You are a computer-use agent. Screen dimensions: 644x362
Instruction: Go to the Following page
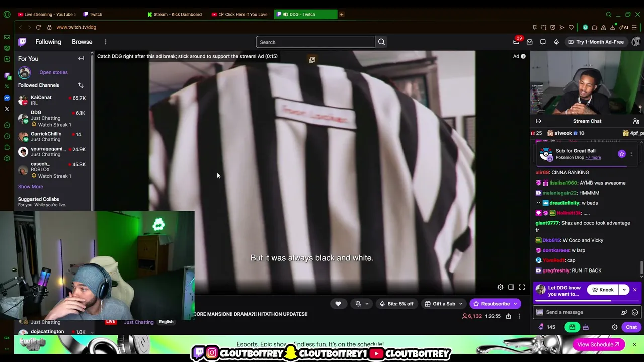coord(48,42)
